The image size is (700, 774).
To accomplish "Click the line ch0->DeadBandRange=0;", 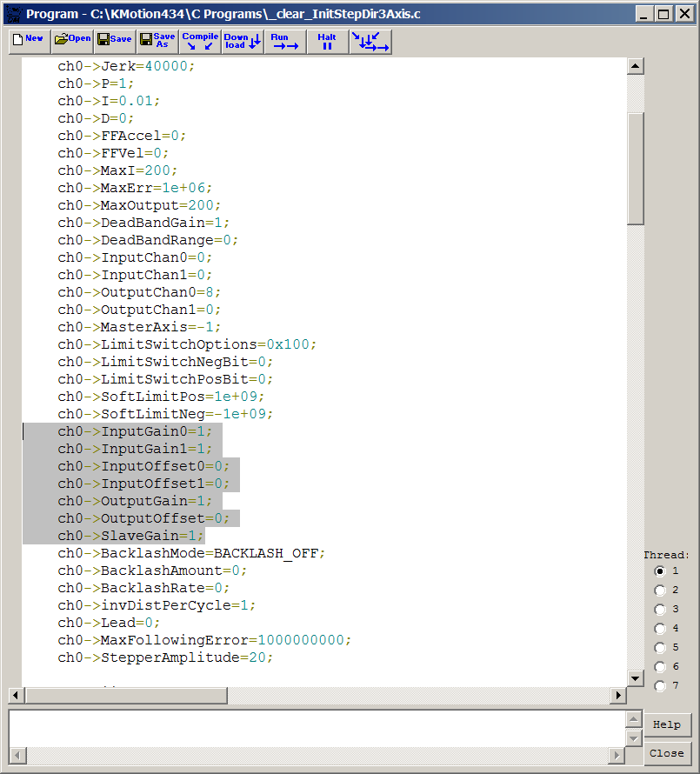I will coord(148,240).
